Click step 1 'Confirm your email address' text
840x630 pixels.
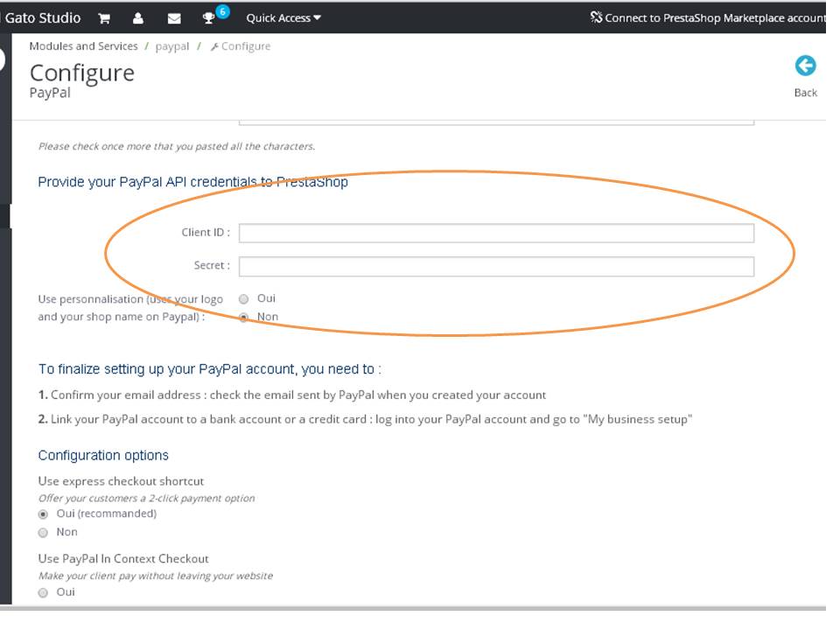point(292,395)
